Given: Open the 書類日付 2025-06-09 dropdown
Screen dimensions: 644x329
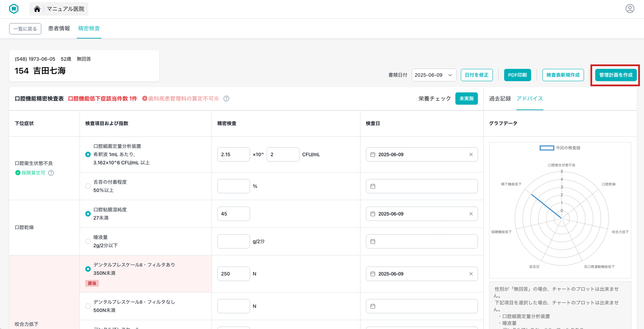Looking at the screenshot, I should 434,75.
